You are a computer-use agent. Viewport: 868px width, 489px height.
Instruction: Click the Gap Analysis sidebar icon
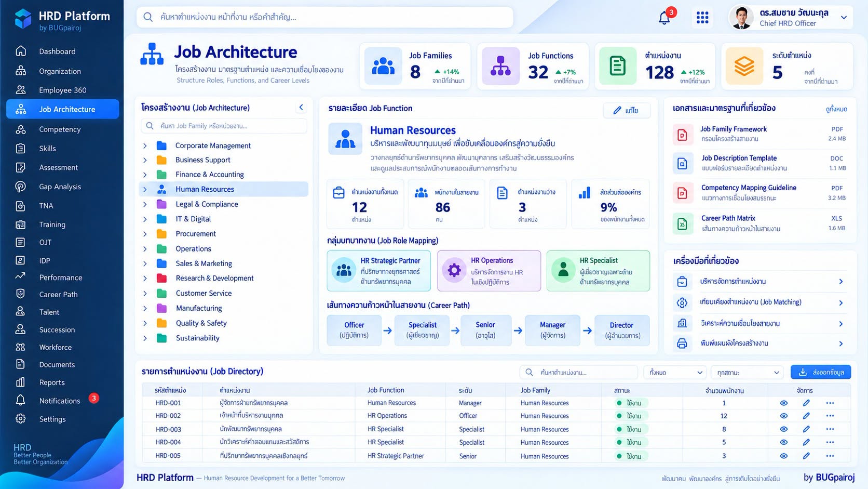click(x=21, y=187)
